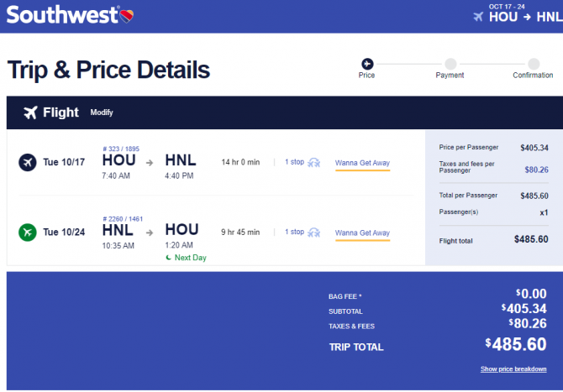Click the Southwest heart logo
The image size is (563, 392).
[x=126, y=16]
